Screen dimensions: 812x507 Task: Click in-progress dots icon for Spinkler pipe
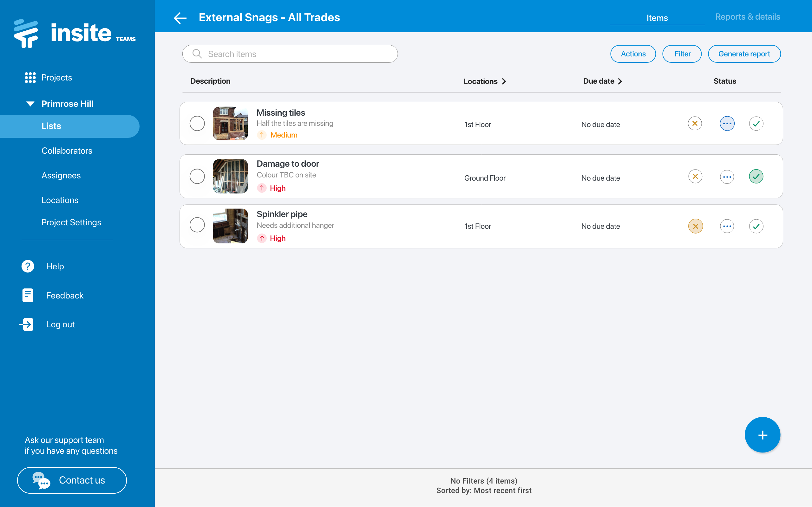click(x=727, y=226)
